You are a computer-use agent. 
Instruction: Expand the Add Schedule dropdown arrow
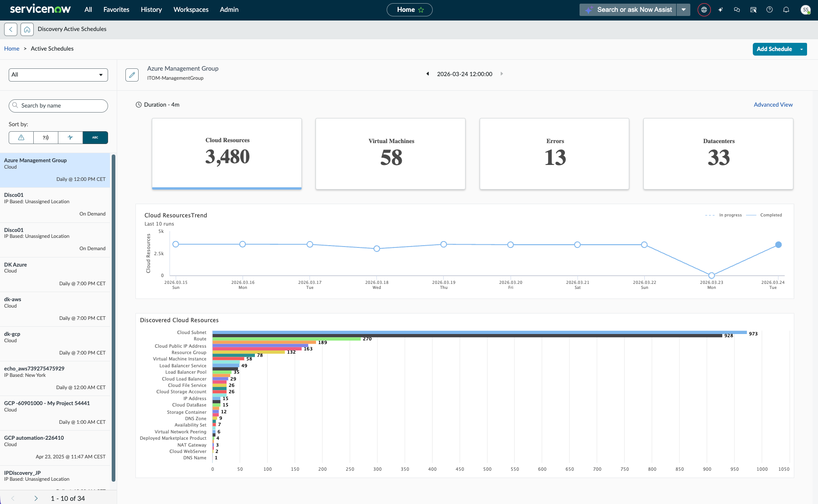click(x=801, y=49)
